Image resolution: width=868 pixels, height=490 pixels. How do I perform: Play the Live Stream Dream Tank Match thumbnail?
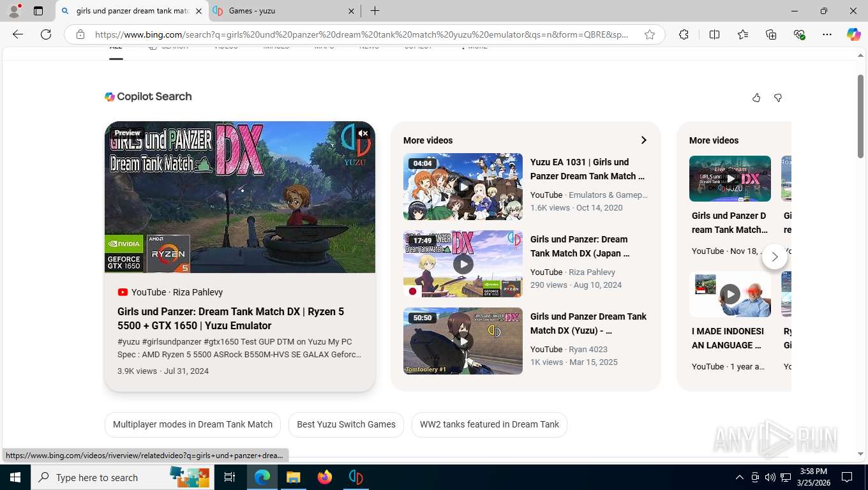(730, 179)
